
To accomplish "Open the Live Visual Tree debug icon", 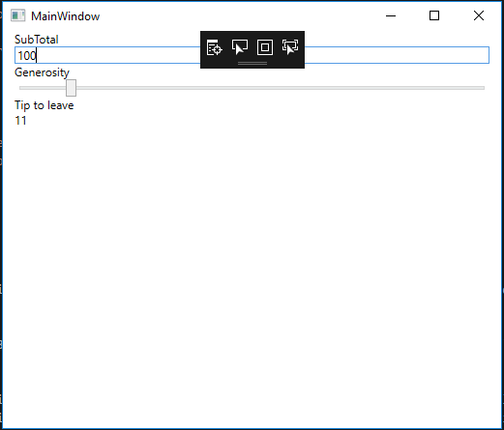I will (215, 47).
